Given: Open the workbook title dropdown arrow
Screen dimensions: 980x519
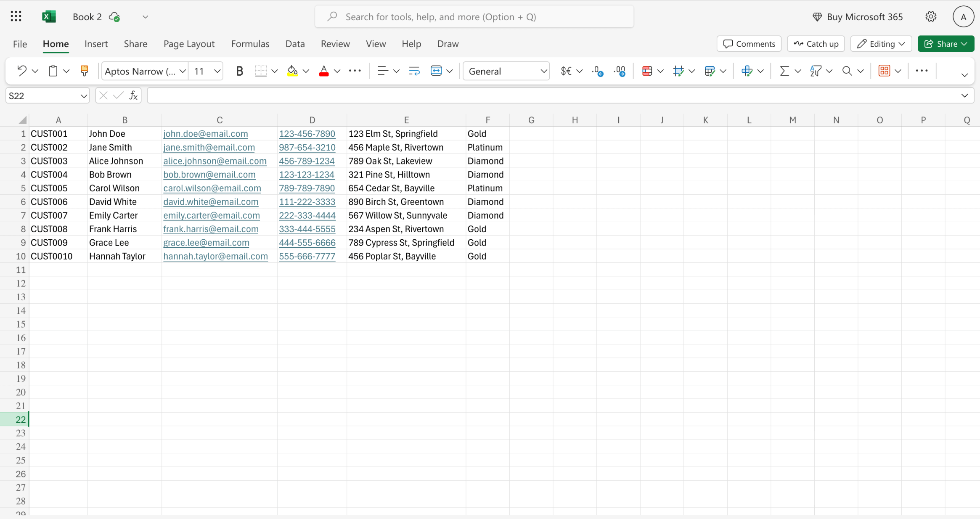Looking at the screenshot, I should tap(145, 17).
